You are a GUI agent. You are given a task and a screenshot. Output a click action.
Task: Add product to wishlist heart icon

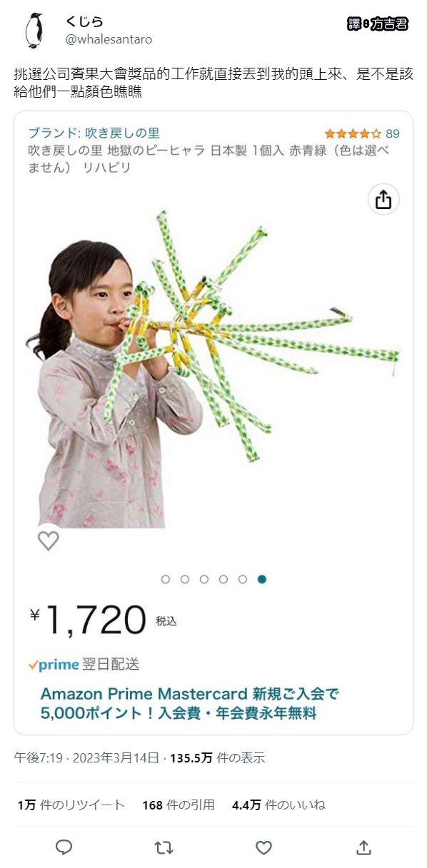click(49, 540)
